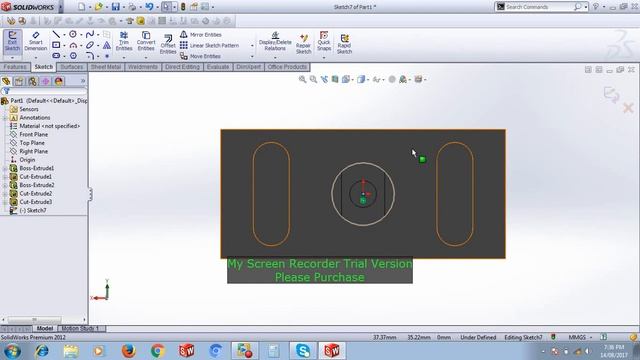Click the Undo icon

(149, 7)
